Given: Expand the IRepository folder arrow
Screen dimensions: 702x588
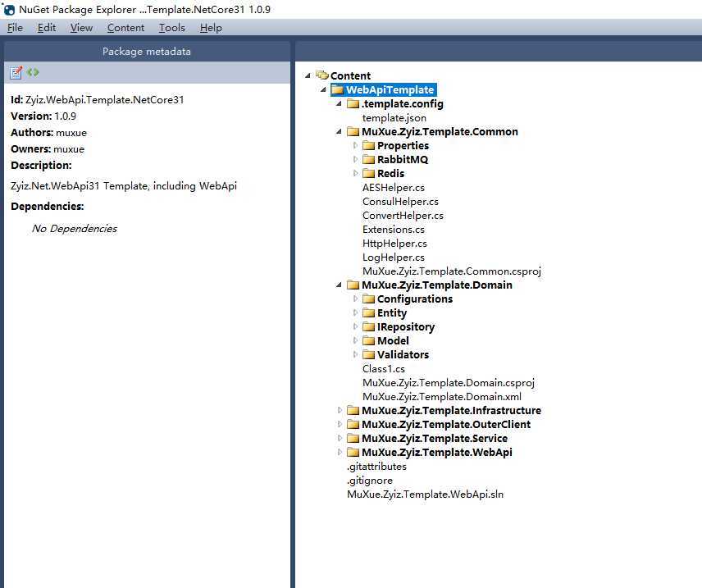Looking at the screenshot, I should 355,326.
